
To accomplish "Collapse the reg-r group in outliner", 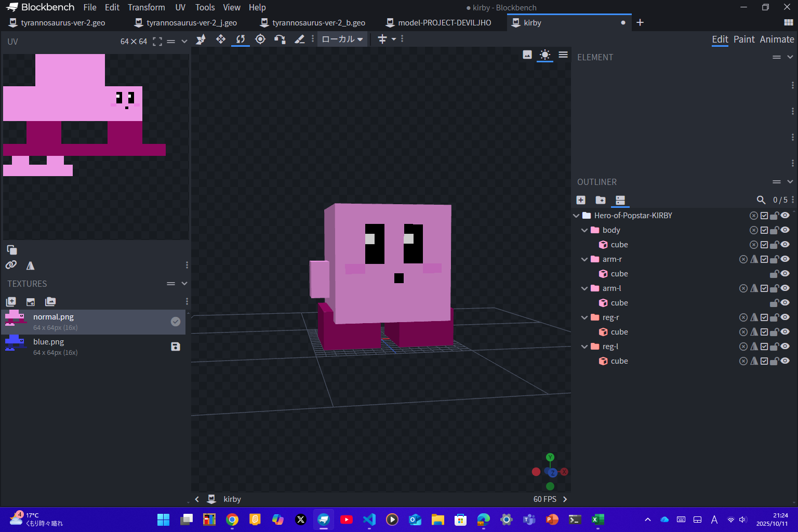I will coord(584,317).
